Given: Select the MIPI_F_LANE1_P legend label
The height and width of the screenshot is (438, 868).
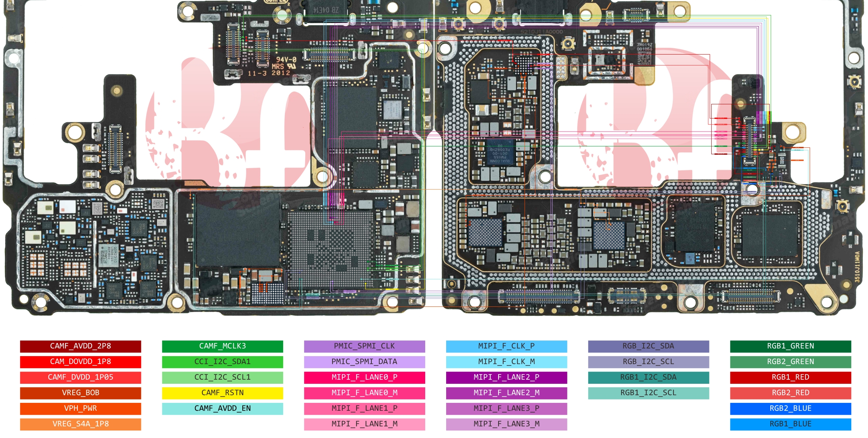Looking at the screenshot, I should pos(365,408).
